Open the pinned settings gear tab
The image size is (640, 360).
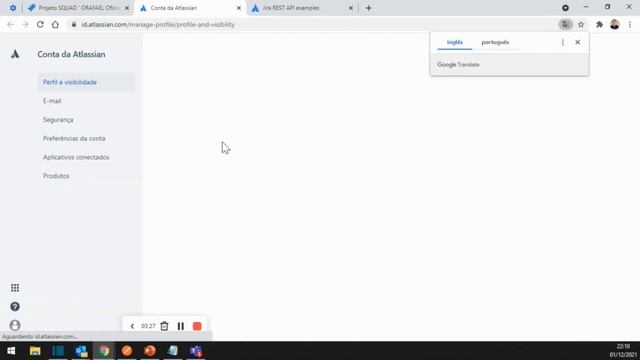[13, 8]
